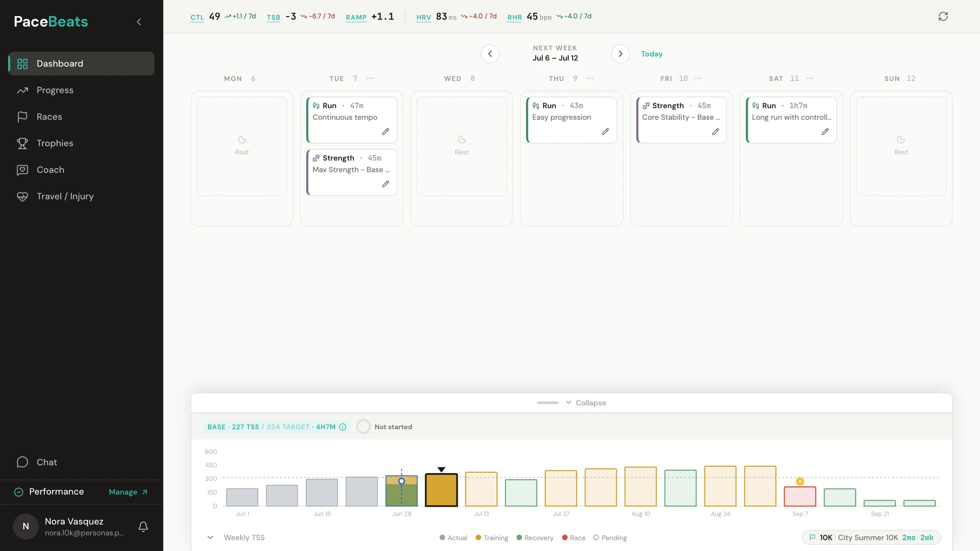Viewport: 980px width, 551px height.
Task: Open the Dashboard page
Action: pos(81,63)
